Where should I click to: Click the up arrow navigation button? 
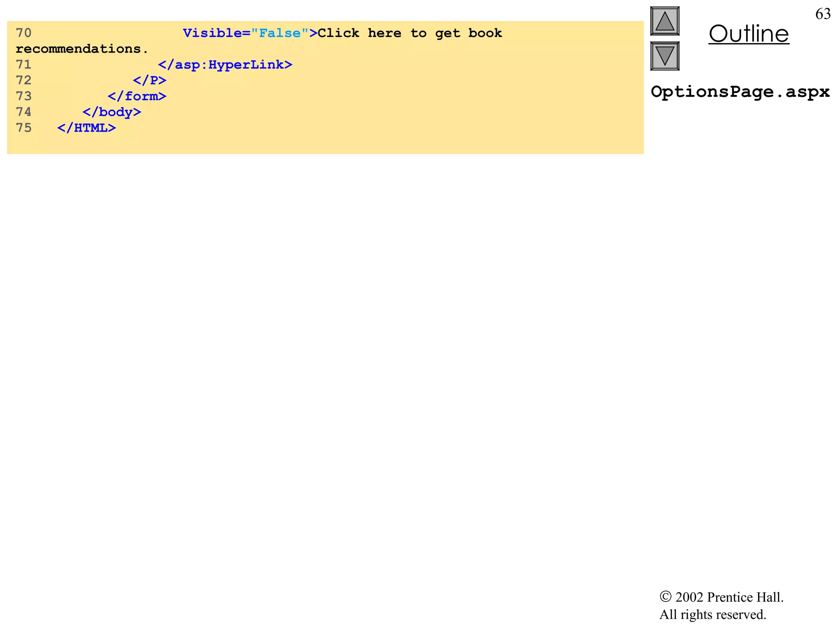(x=665, y=21)
